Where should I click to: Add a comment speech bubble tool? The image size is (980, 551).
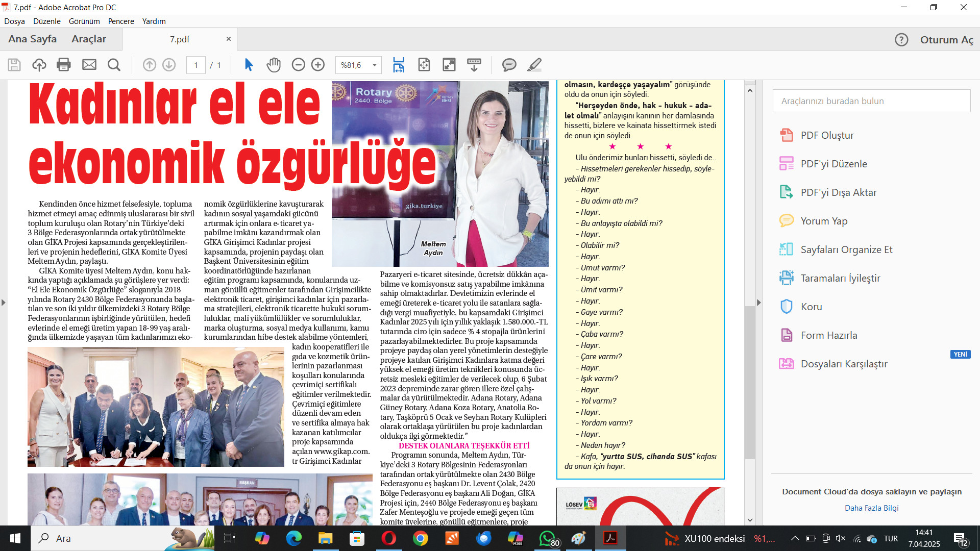click(x=509, y=65)
